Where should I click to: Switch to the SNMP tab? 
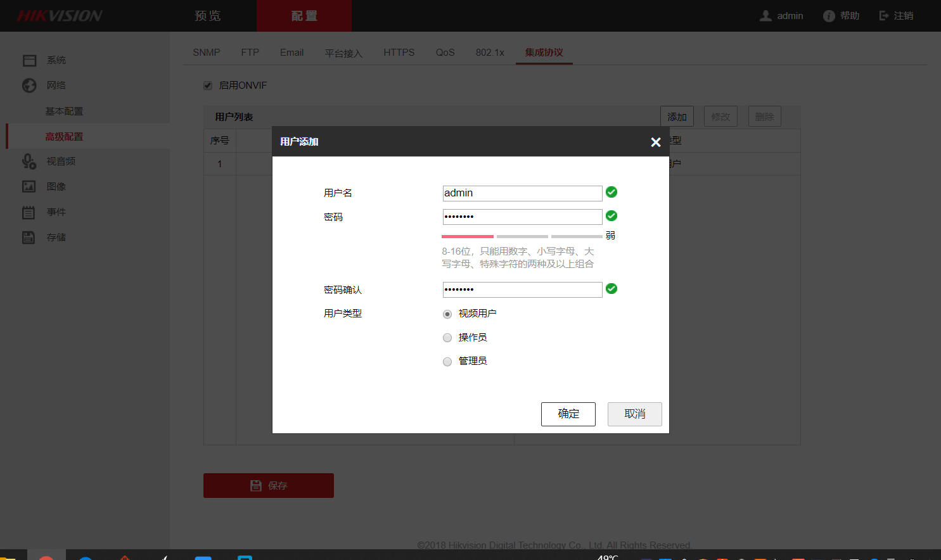click(x=206, y=53)
